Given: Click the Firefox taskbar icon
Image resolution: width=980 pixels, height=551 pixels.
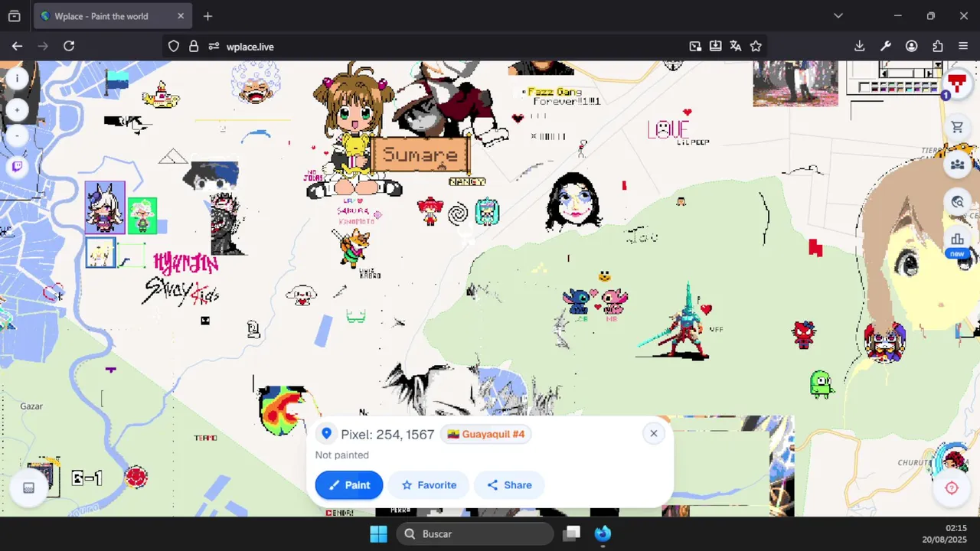Looking at the screenshot, I should point(603,534).
